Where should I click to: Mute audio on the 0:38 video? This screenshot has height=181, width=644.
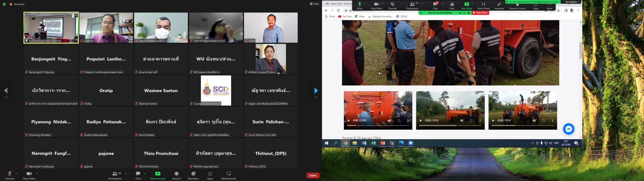click(389, 121)
